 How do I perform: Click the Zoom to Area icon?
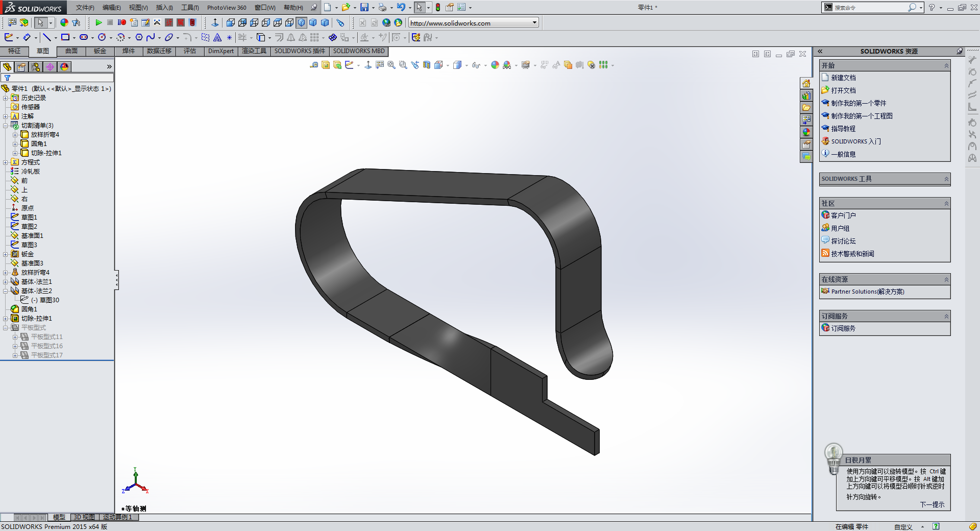pyautogui.click(x=403, y=65)
